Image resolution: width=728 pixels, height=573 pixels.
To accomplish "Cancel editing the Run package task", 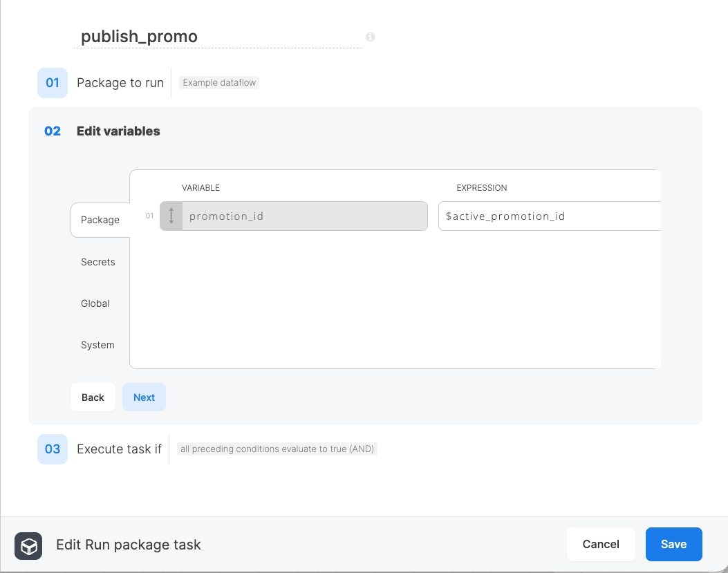I will 601,545.
